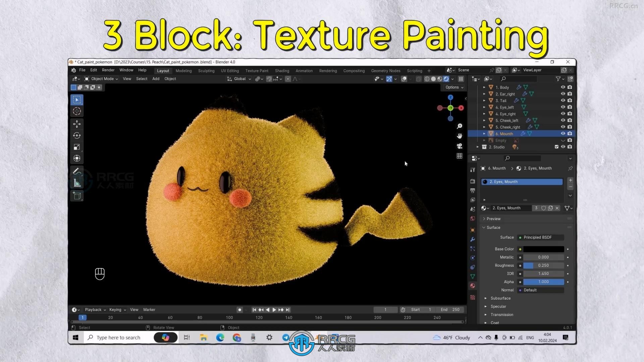Select the Add Cube tool
Image resolution: width=644 pixels, height=362 pixels.
point(77,196)
